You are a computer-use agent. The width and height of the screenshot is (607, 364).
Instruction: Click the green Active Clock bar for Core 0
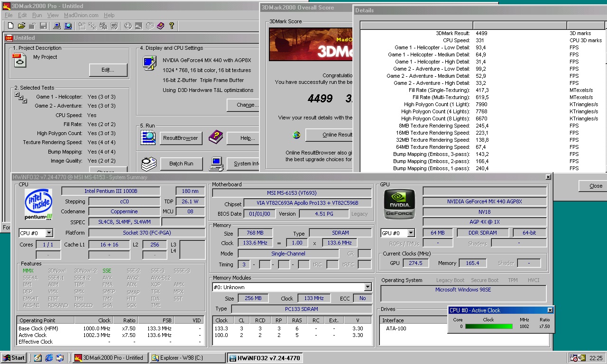(x=488, y=327)
